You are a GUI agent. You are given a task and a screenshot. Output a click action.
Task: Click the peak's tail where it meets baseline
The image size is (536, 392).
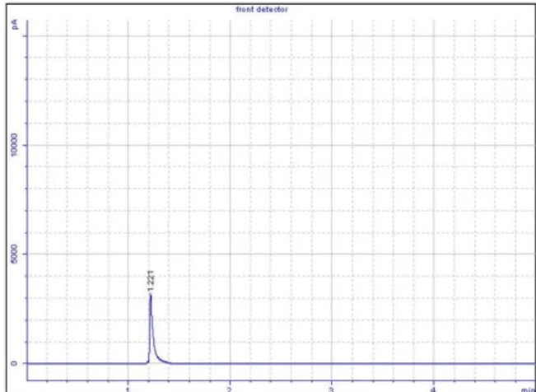click(171, 362)
